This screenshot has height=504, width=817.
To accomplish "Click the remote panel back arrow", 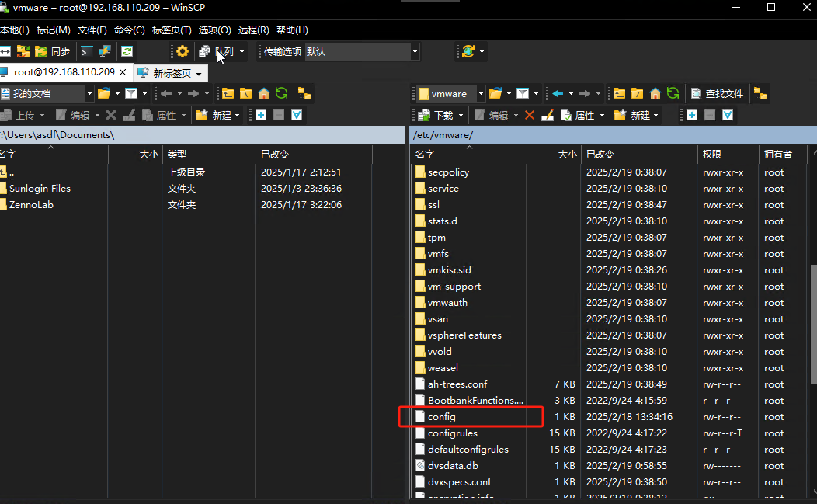I will (558, 93).
